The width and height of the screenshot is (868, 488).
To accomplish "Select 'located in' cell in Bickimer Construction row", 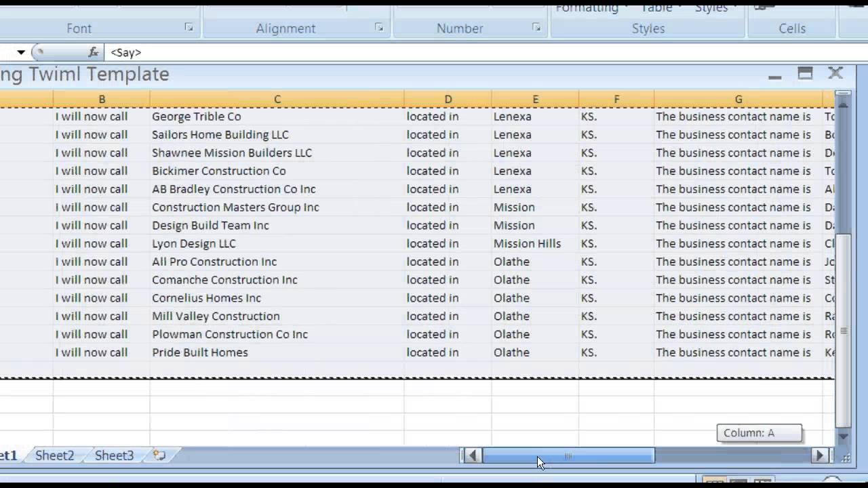I will (448, 171).
